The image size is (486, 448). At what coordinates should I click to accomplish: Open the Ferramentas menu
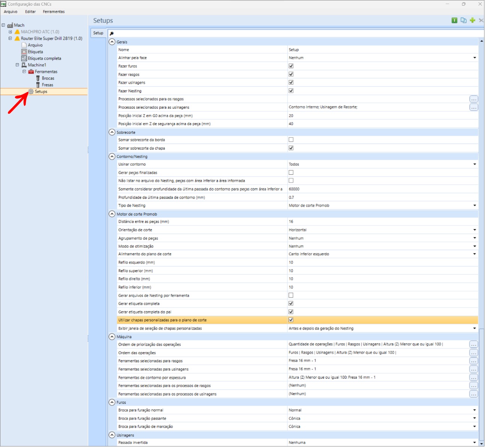pyautogui.click(x=54, y=12)
